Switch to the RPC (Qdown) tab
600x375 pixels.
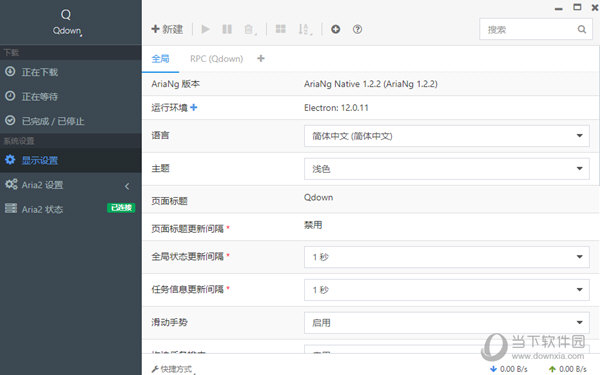pyautogui.click(x=217, y=59)
